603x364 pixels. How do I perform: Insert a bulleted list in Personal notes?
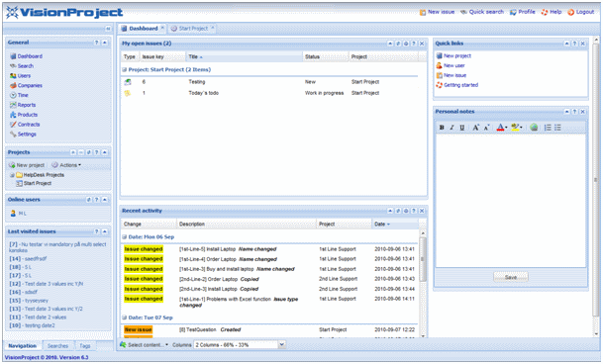[x=557, y=128]
